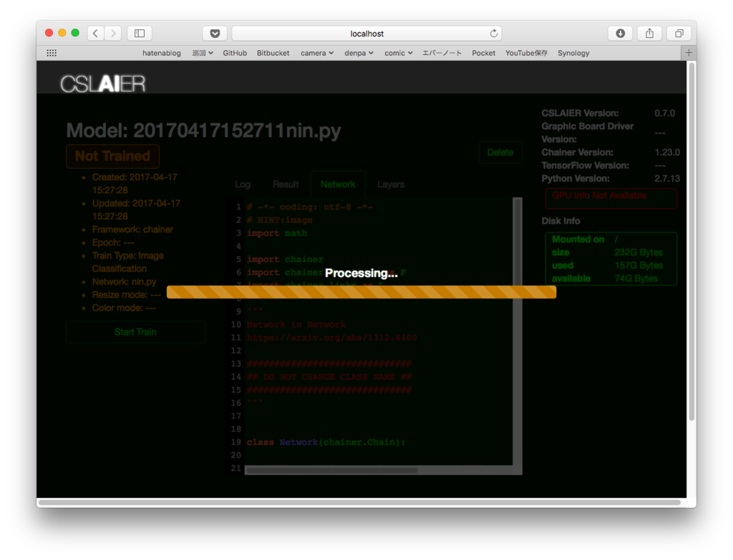Image resolution: width=733 pixels, height=560 pixels.
Task: Go forward with Safari forward arrow
Action: pos(112,33)
